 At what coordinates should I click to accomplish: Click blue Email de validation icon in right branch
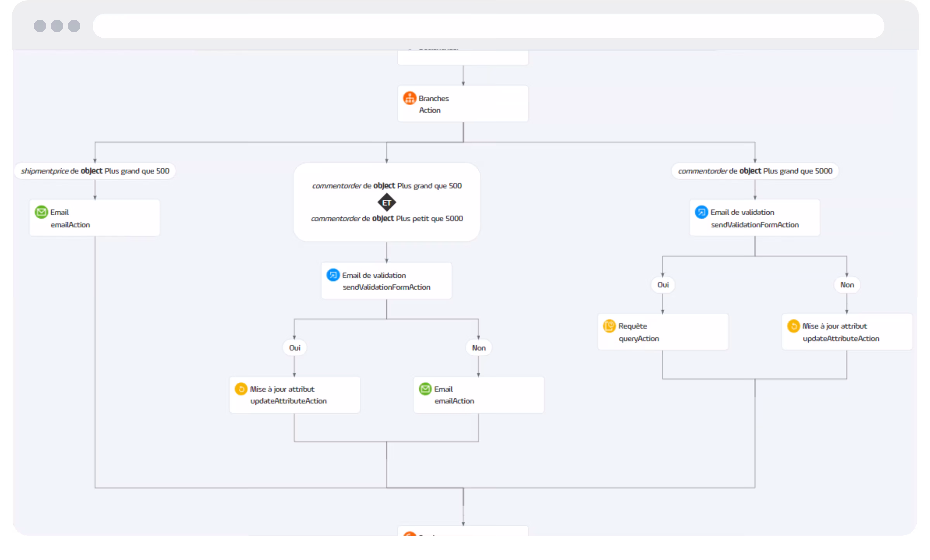[x=701, y=212]
